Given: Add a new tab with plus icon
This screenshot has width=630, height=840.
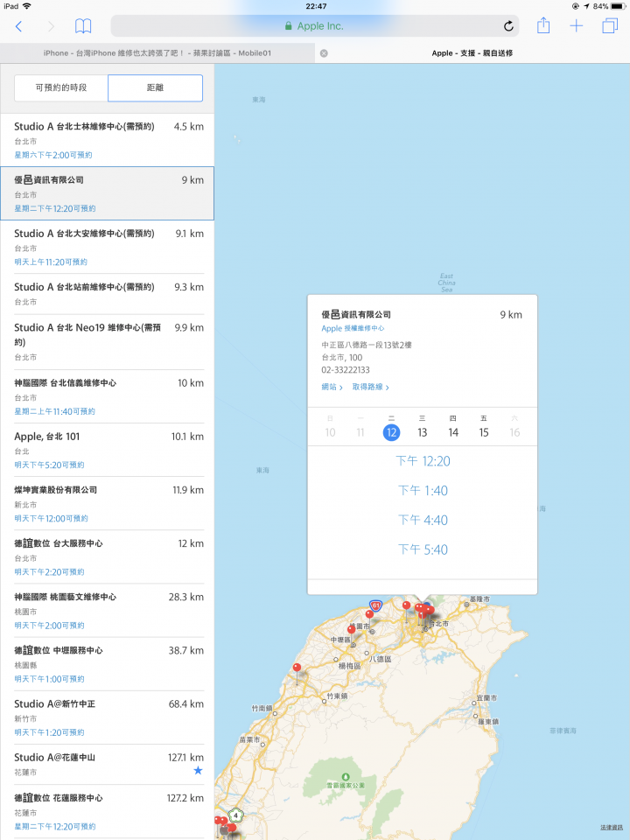Looking at the screenshot, I should [576, 25].
